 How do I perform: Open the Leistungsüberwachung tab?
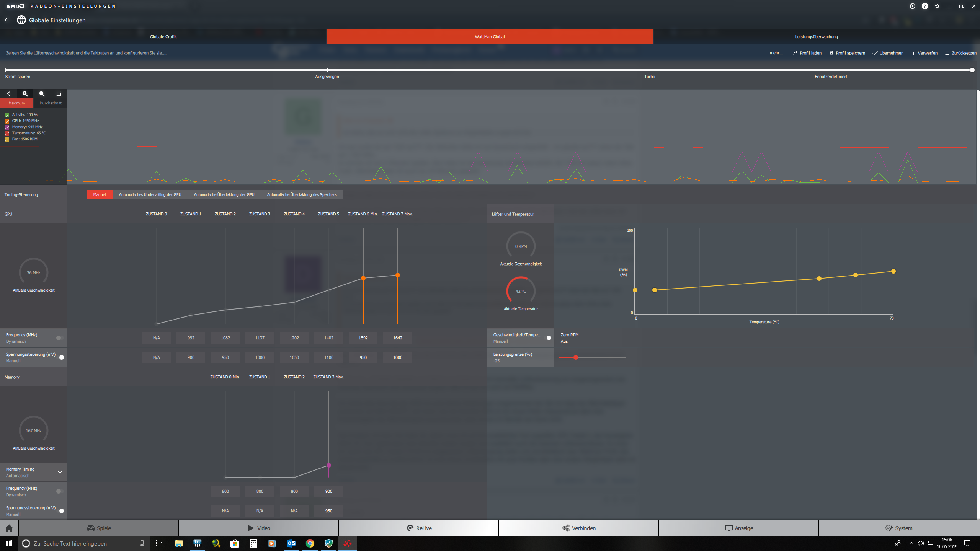816,37
